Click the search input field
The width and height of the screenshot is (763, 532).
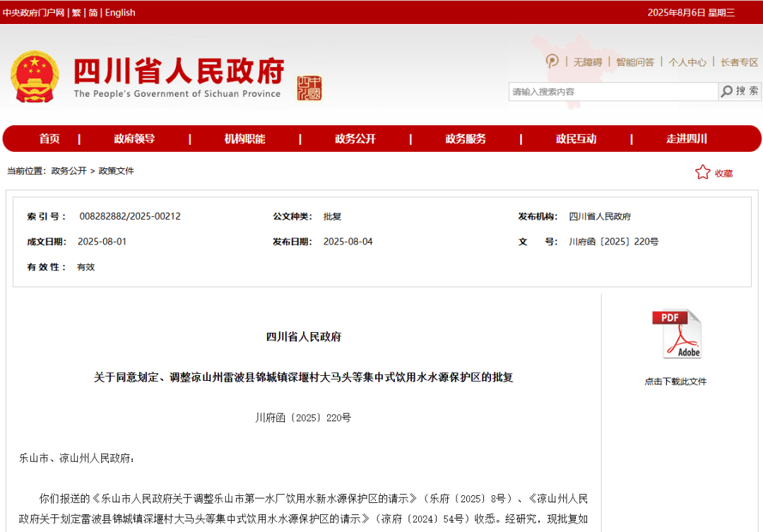point(612,92)
